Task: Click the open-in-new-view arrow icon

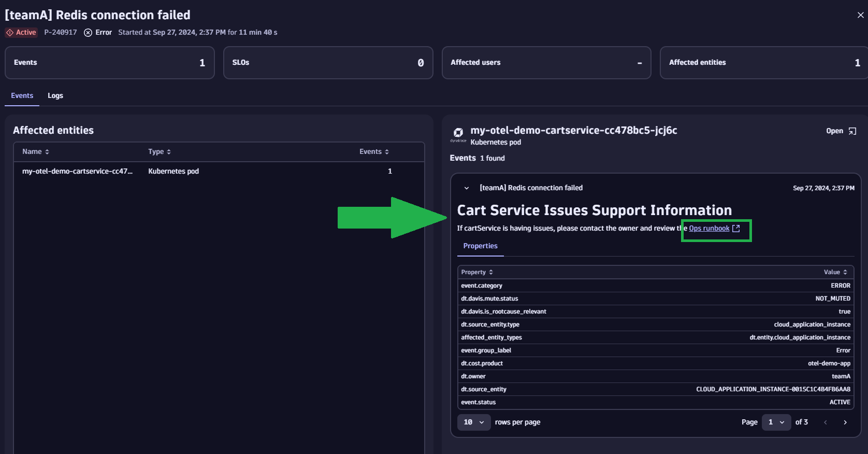Action: (852, 131)
